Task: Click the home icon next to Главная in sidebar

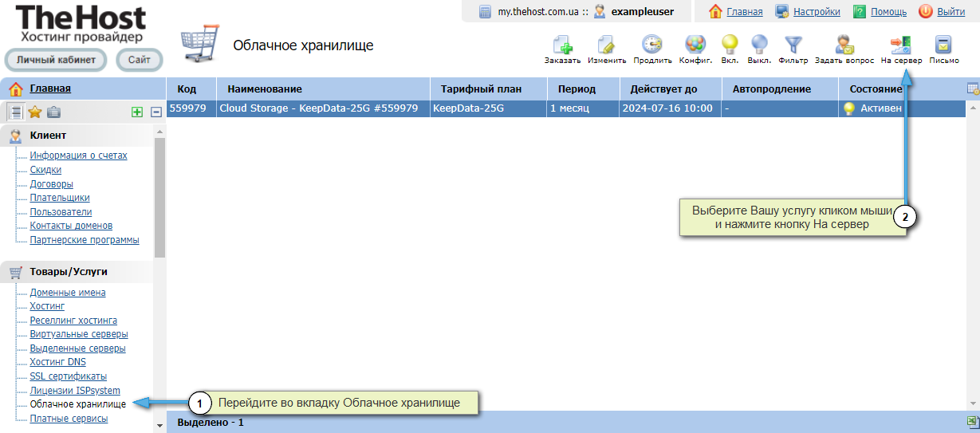Action: point(15,89)
